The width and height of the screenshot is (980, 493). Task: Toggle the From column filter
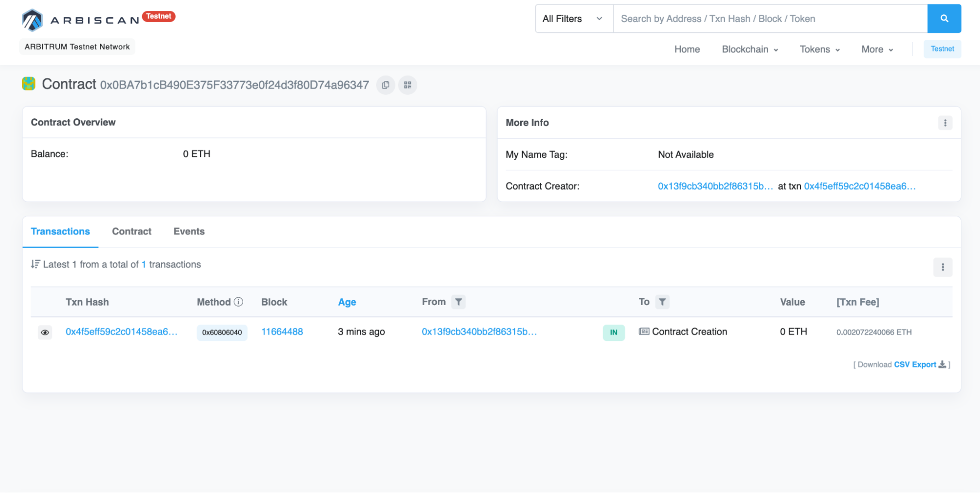(458, 302)
